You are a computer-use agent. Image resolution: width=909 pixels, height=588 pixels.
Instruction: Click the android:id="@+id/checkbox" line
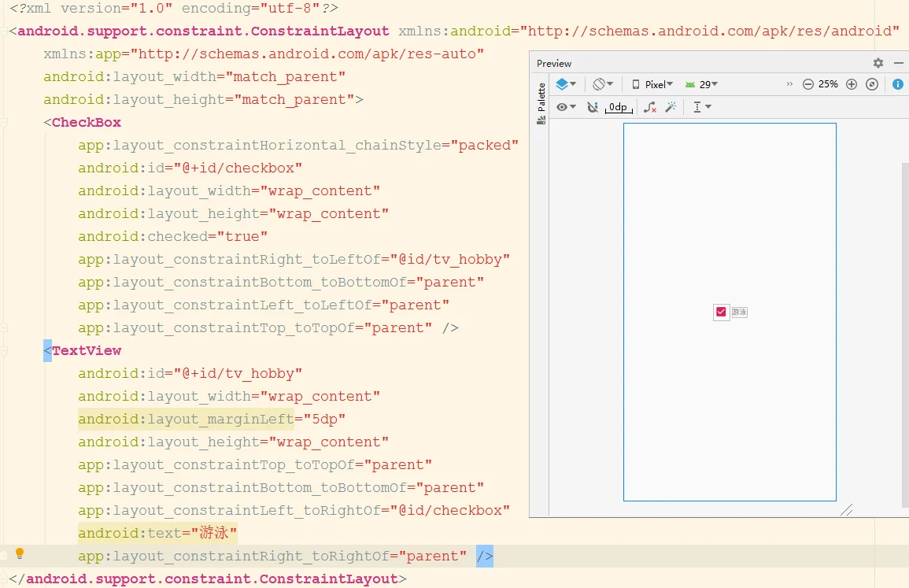(x=190, y=168)
